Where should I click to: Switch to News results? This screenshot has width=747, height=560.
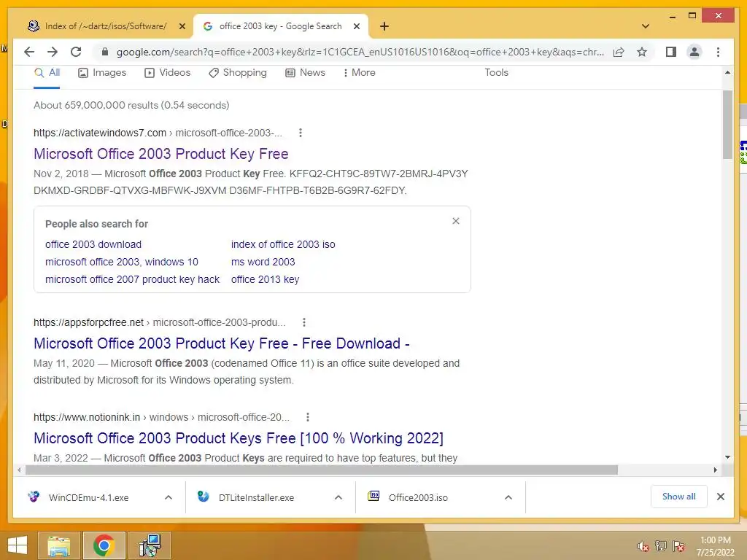[305, 73]
